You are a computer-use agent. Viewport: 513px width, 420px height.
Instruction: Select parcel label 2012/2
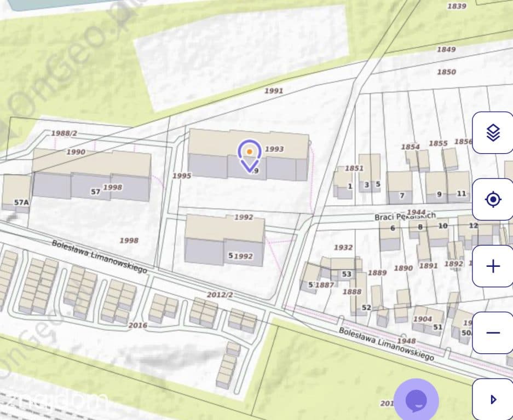pyautogui.click(x=220, y=295)
